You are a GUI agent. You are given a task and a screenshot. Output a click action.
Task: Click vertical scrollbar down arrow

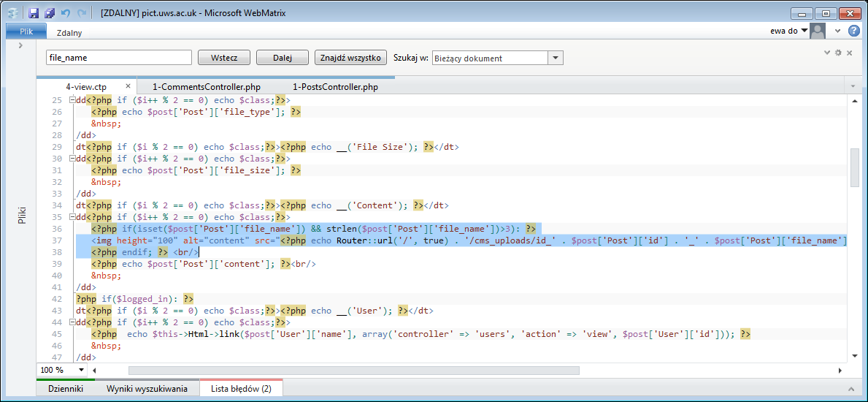point(856,357)
